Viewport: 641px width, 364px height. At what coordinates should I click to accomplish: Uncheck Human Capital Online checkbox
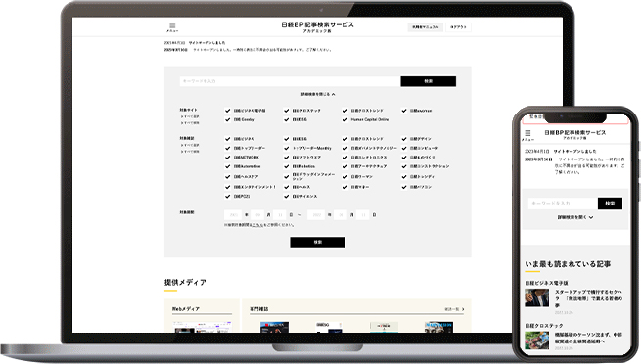345,119
